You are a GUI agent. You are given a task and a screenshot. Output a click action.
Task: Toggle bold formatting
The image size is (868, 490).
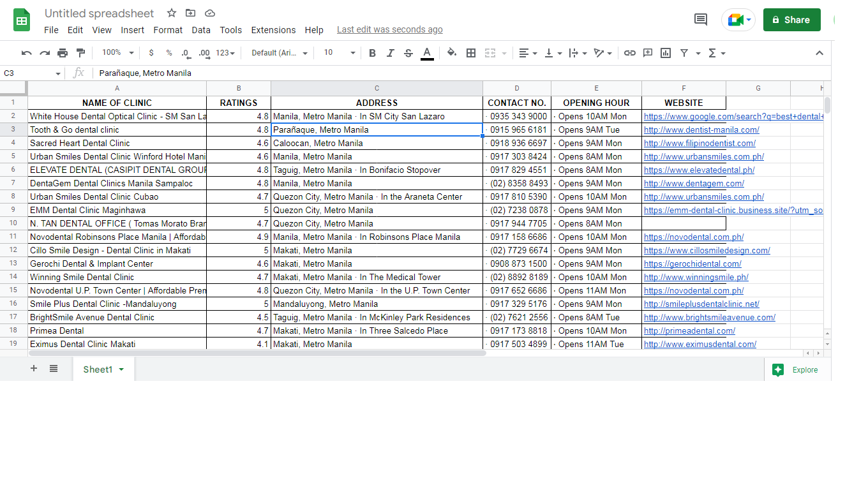373,53
